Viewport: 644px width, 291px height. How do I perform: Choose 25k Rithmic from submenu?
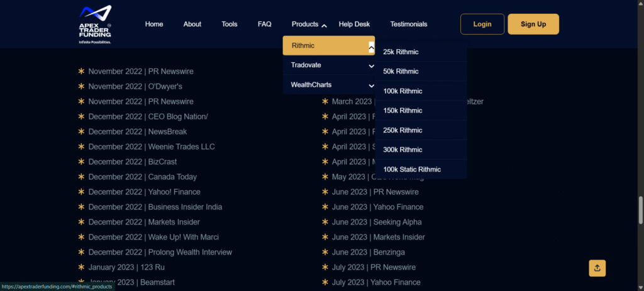[421, 52]
